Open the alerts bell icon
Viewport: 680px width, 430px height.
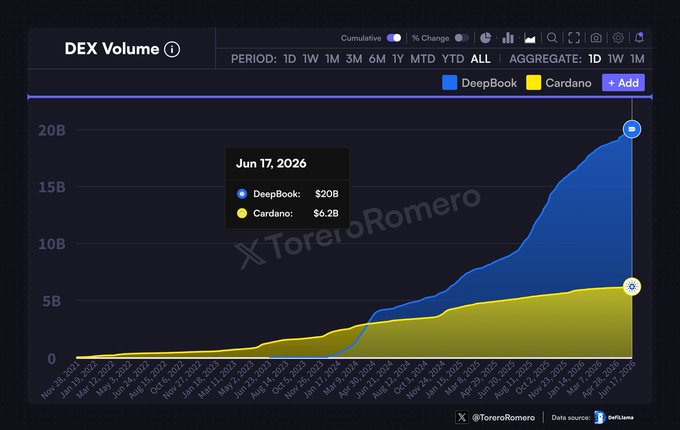639,38
